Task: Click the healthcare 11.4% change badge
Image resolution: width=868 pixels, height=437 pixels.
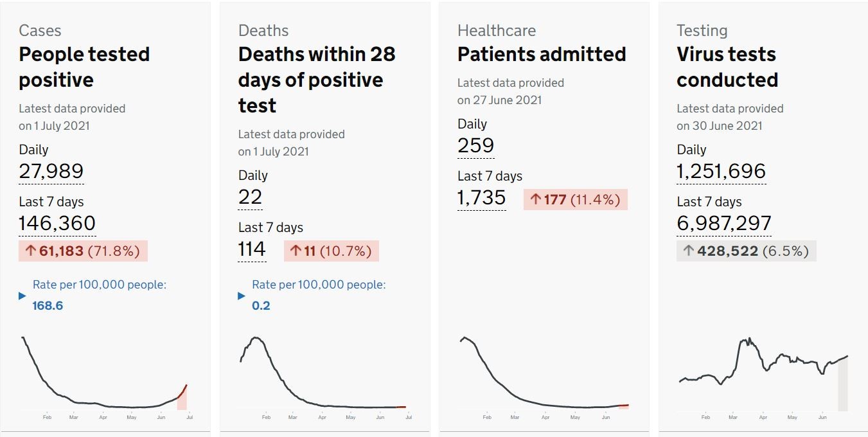Action: click(x=575, y=199)
